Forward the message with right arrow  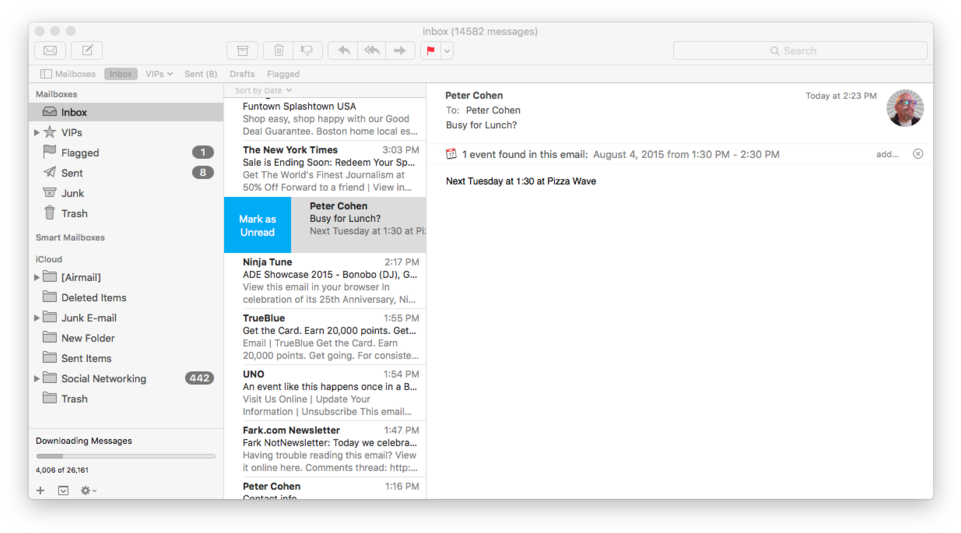click(400, 51)
